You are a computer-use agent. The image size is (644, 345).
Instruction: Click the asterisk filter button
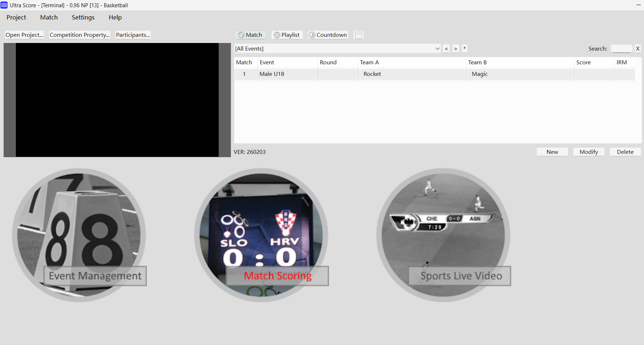[465, 48]
